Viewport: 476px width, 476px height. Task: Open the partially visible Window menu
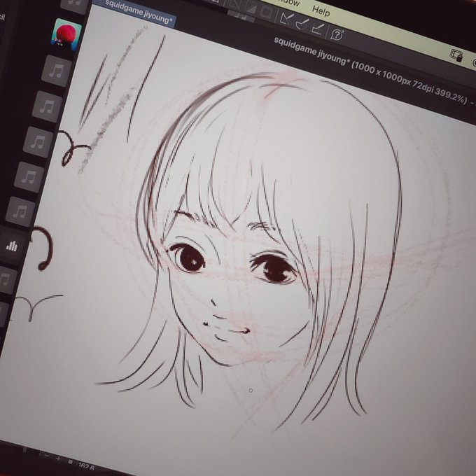point(287,2)
